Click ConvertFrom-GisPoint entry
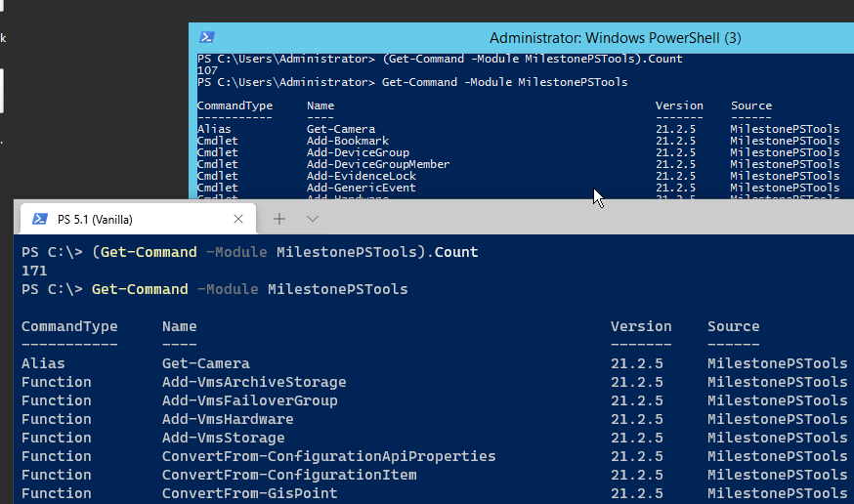 (x=249, y=493)
